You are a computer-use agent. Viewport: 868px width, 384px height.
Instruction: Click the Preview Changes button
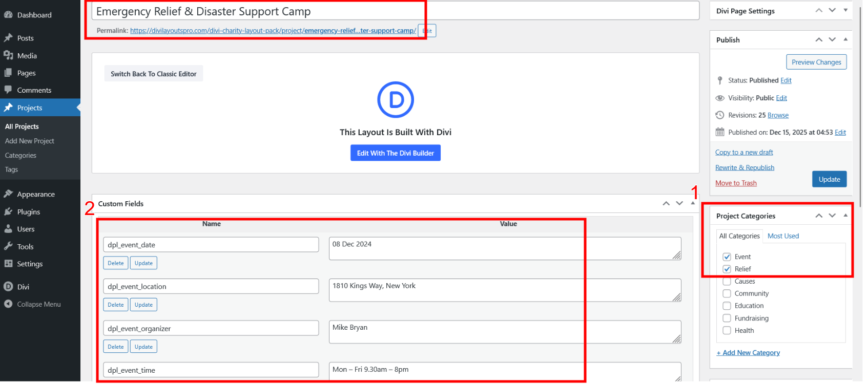pos(816,62)
